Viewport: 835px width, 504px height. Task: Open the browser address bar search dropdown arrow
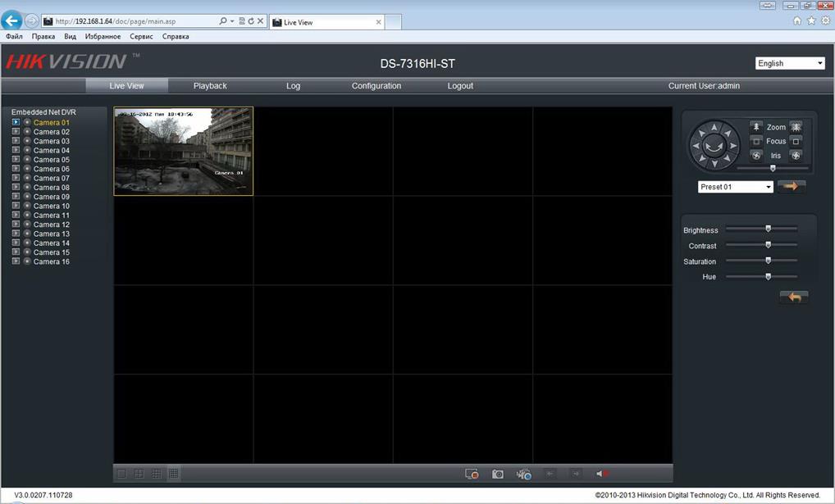232,21
